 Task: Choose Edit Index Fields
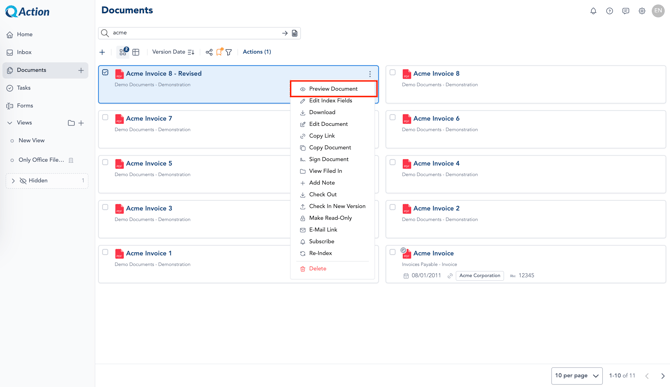click(x=332, y=101)
